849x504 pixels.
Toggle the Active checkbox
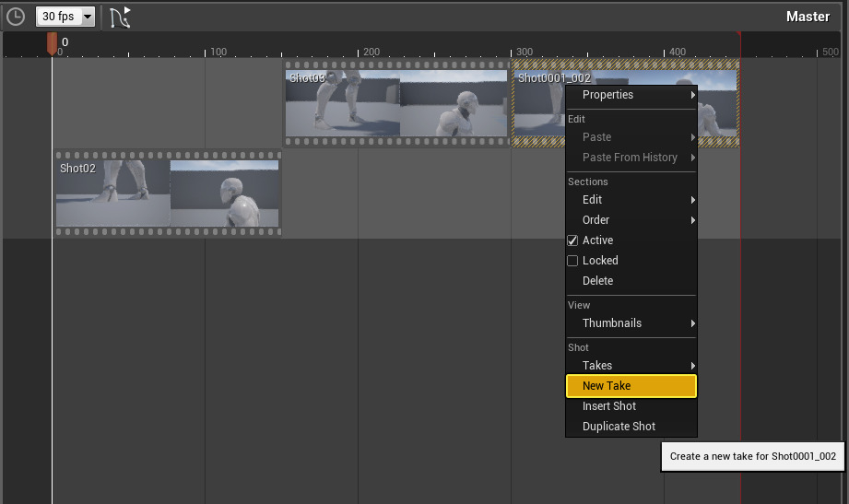(572, 240)
